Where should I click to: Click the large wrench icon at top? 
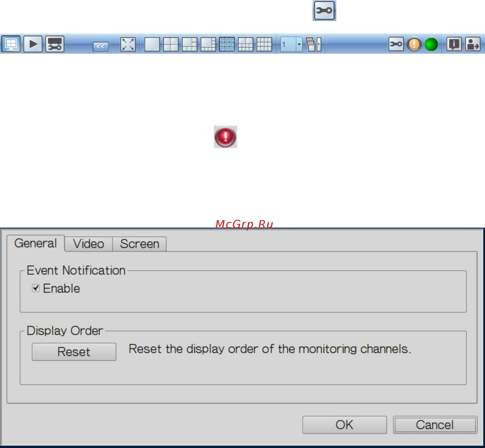tap(324, 11)
